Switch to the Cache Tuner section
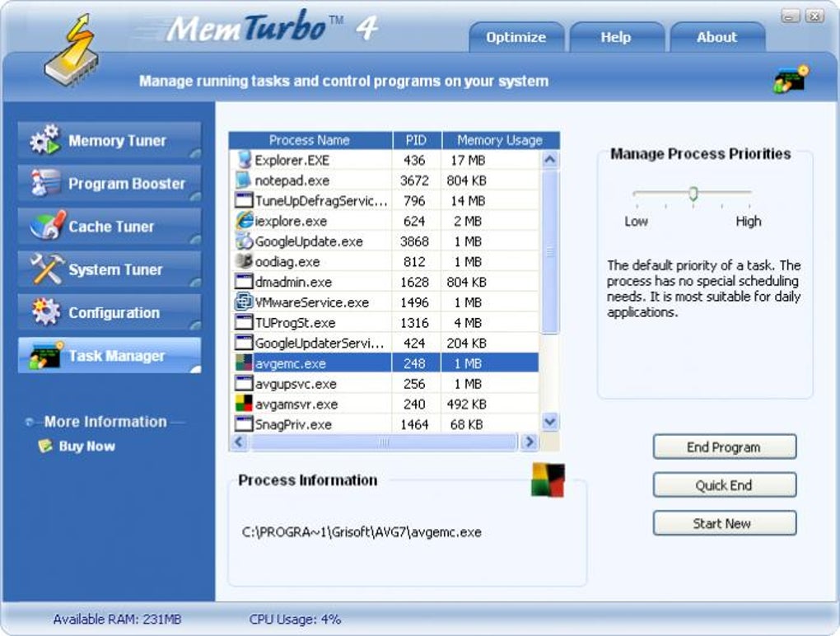 click(110, 226)
